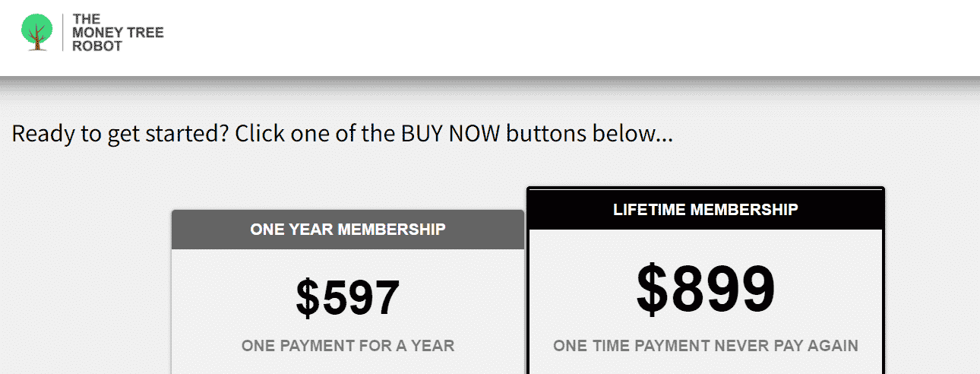Click the $899 price figure
The image size is (980, 374).
pyautogui.click(x=706, y=288)
